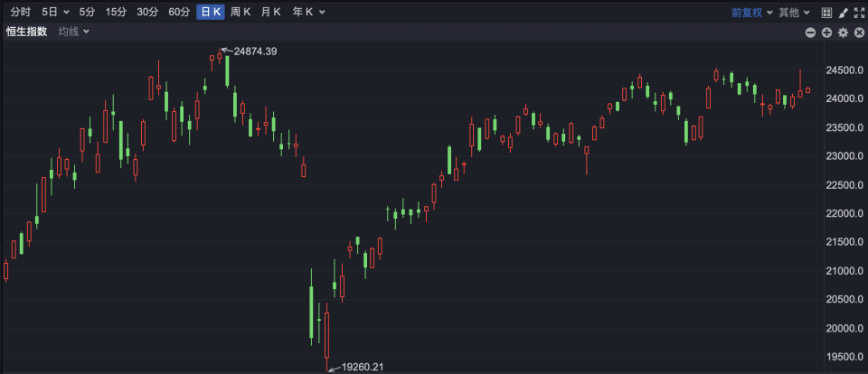The width and height of the screenshot is (868, 374).
Task: Click the 恒生指数 index label
Action: 26,32
